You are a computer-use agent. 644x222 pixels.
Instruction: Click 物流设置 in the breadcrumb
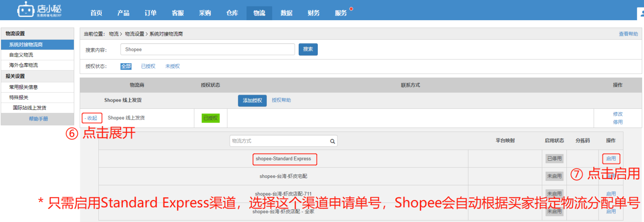(x=135, y=34)
